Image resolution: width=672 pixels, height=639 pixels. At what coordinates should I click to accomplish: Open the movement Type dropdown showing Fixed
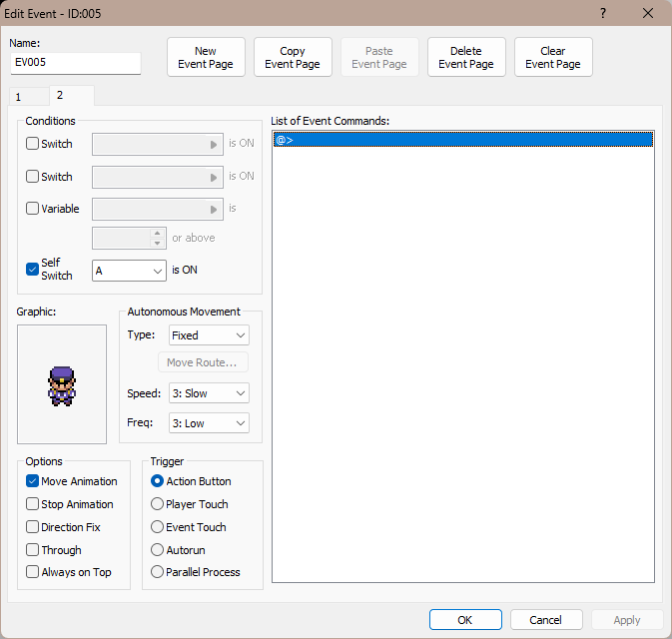click(x=209, y=335)
